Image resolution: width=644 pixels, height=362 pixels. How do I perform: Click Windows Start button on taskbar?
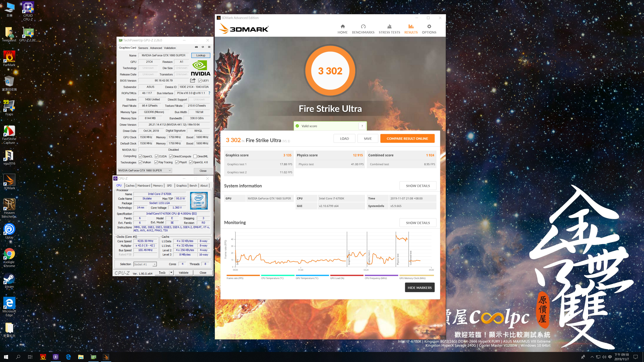[6, 357]
